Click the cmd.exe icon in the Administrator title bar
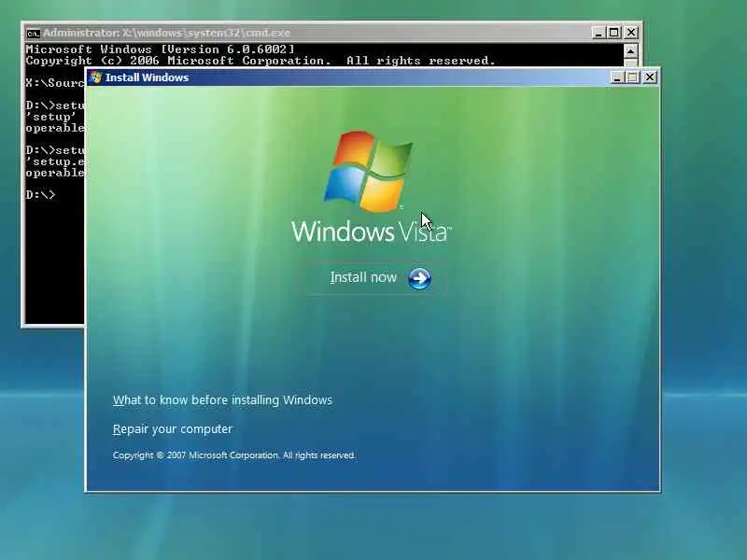Screen dimensions: 747x560 click(33, 34)
